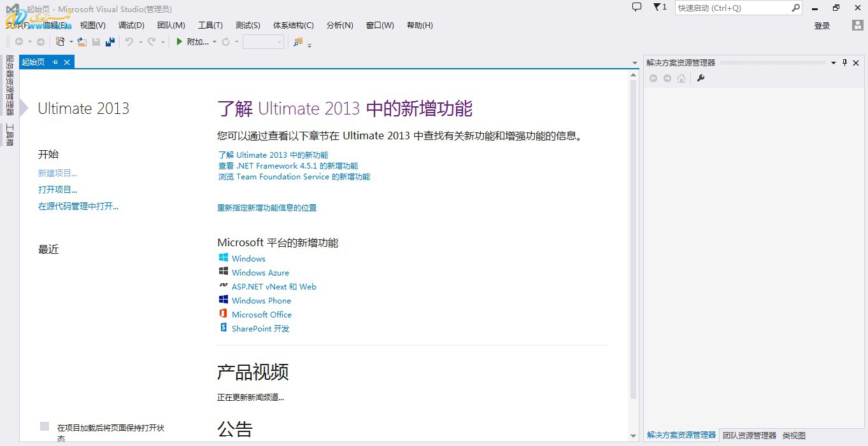The height and width of the screenshot is (446, 868).
Task: Open the 服务器资源管理器 side tab
Action: coord(10,85)
